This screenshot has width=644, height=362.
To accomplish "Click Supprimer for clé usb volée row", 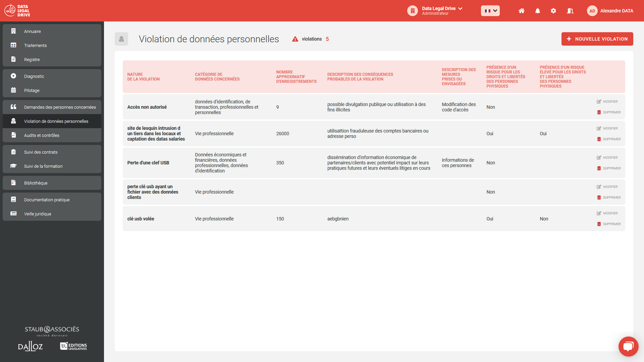I will (x=609, y=224).
